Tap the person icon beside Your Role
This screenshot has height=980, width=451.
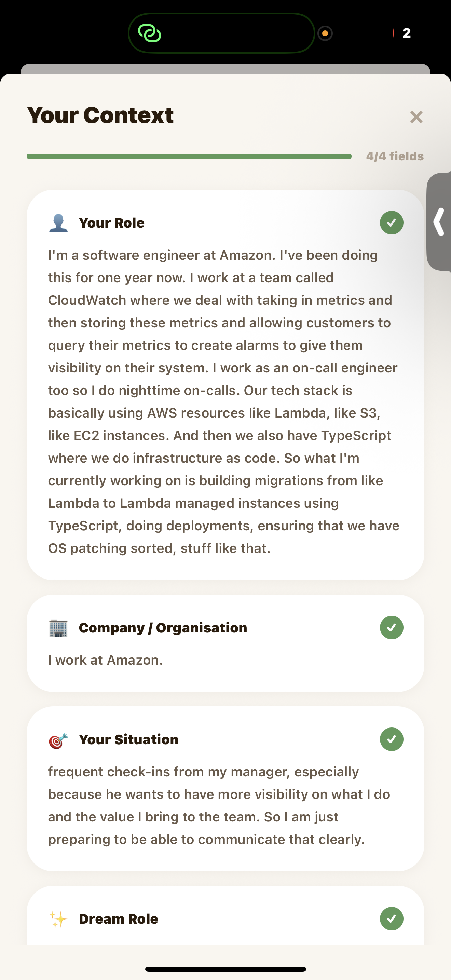coord(58,223)
